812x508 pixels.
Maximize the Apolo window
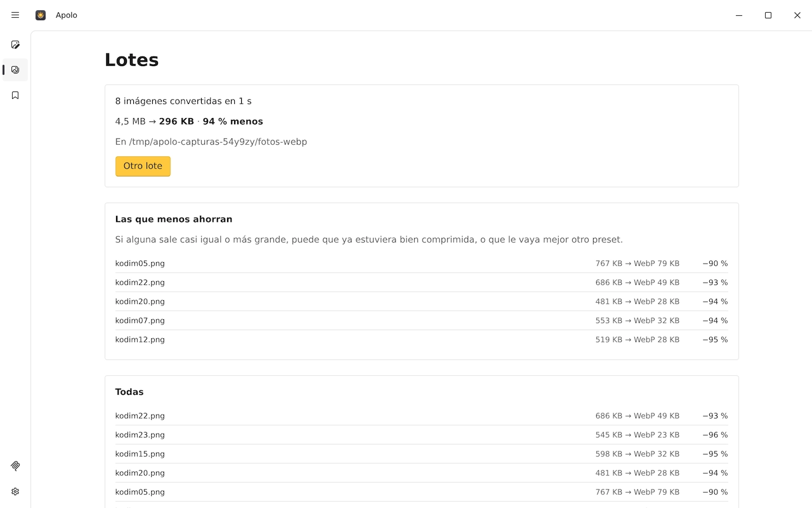coord(768,15)
